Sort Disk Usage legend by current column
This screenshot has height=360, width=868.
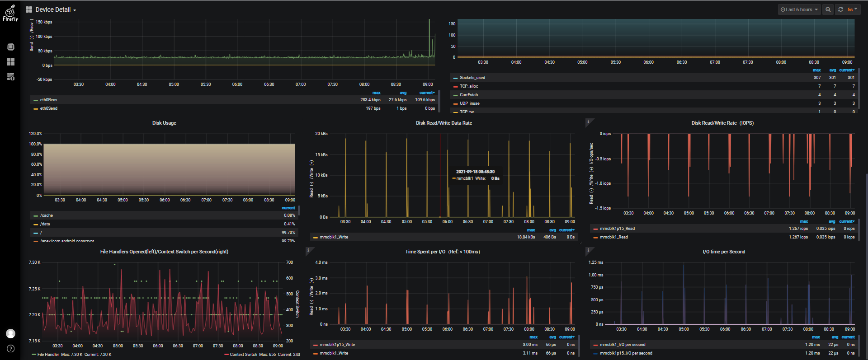click(x=288, y=208)
